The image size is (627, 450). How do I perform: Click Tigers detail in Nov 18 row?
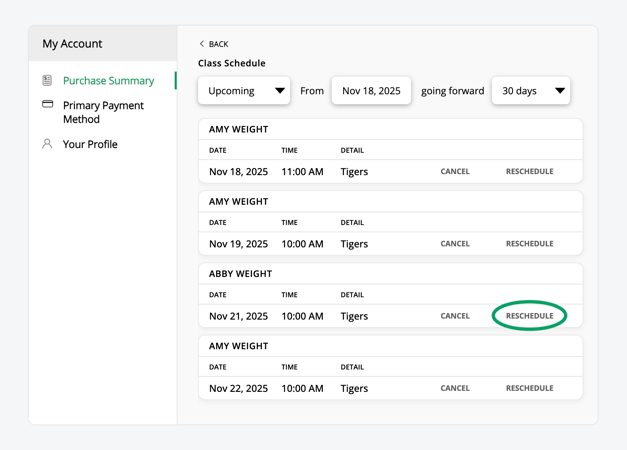pos(354,172)
